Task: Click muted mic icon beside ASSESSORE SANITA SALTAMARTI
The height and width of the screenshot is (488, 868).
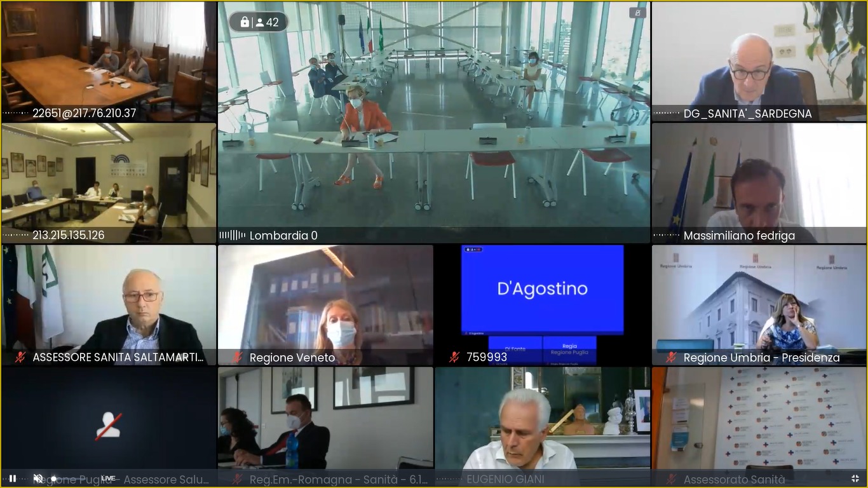Action: click(x=20, y=357)
